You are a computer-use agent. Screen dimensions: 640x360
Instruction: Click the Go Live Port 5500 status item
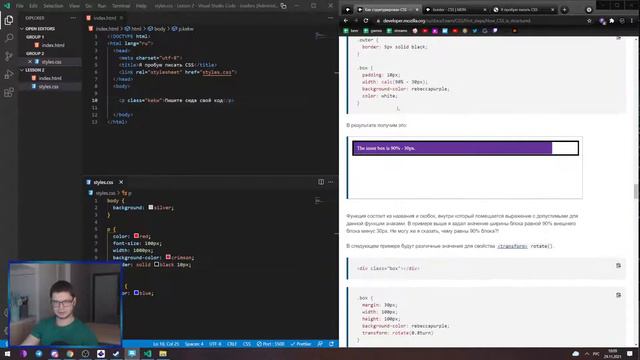[x=271, y=344]
